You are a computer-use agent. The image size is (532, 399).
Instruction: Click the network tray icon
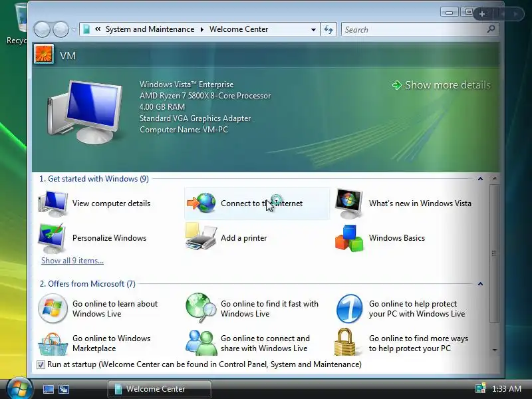coord(480,388)
